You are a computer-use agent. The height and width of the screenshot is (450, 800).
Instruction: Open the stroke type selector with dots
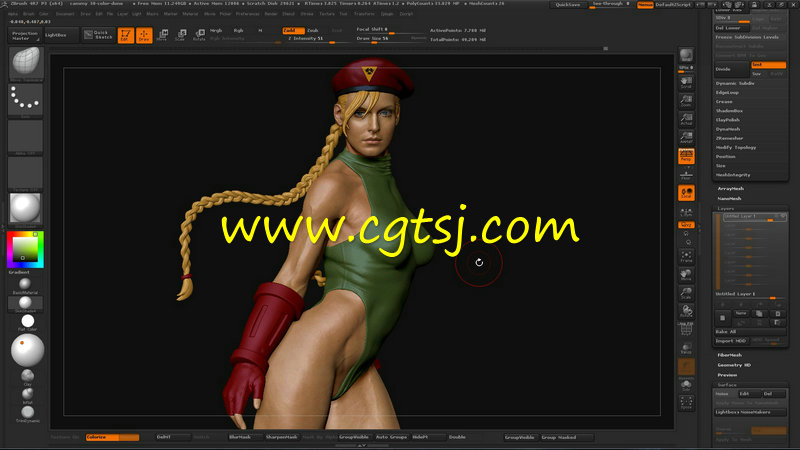click(x=26, y=100)
